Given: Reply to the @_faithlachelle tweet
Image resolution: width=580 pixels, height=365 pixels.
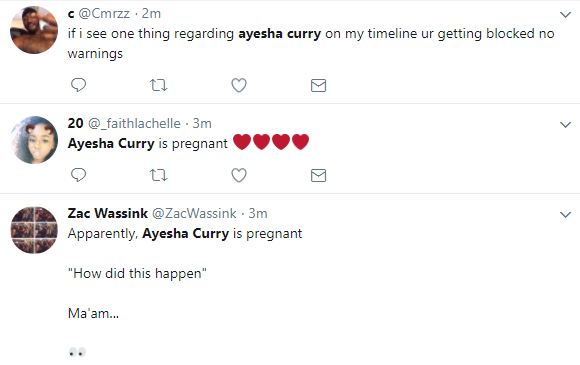Looking at the screenshot, I should click(x=78, y=175).
